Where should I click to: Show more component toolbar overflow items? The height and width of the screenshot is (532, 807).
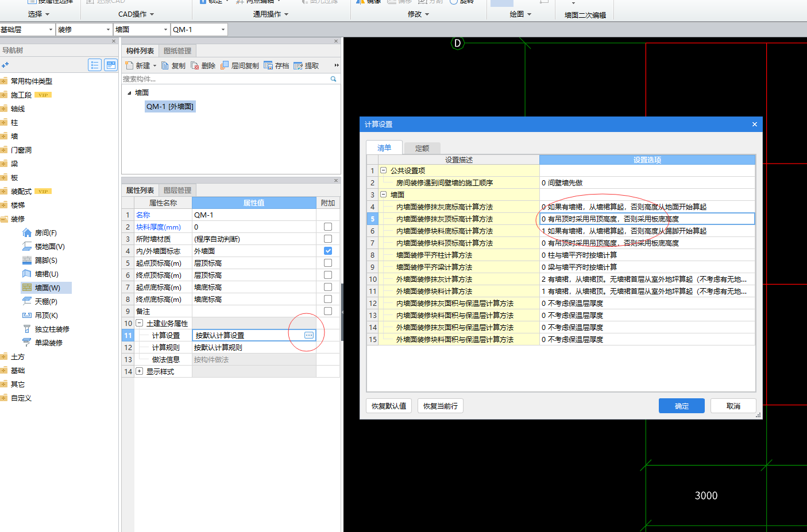[x=337, y=65]
